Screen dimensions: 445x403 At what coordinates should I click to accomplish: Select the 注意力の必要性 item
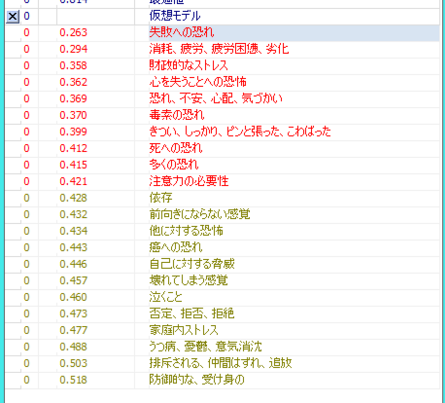[x=189, y=181]
